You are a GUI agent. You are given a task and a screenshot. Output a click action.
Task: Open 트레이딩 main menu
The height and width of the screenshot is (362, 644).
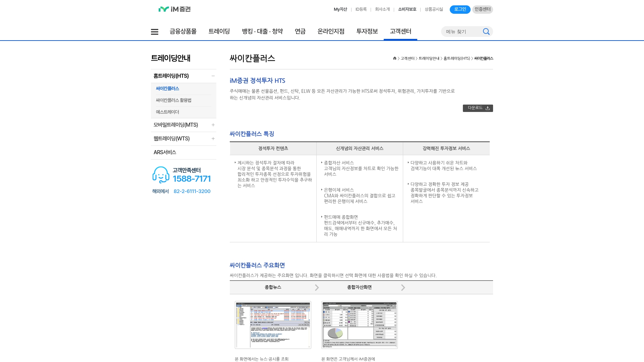(x=219, y=32)
